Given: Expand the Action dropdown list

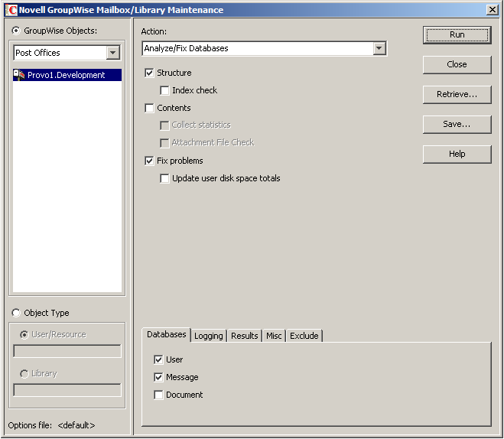Looking at the screenshot, I should [x=379, y=48].
